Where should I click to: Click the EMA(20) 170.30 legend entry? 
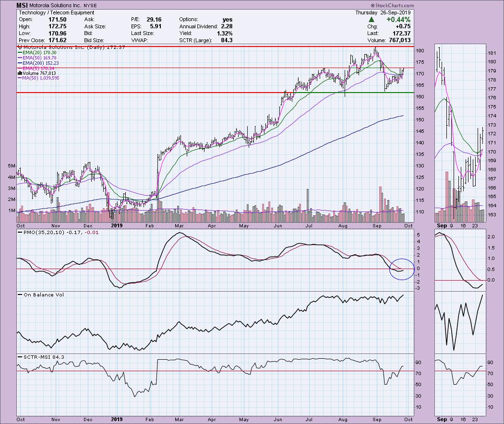[x=37, y=53]
